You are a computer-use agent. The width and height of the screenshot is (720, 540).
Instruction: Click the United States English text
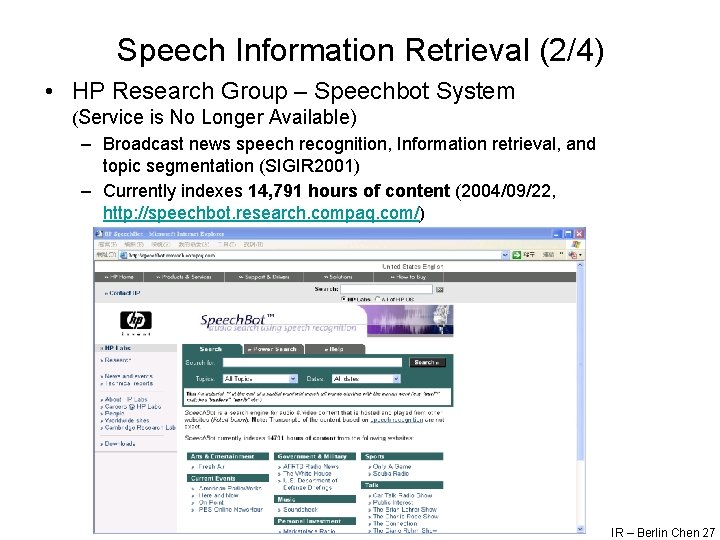pyautogui.click(x=412, y=266)
